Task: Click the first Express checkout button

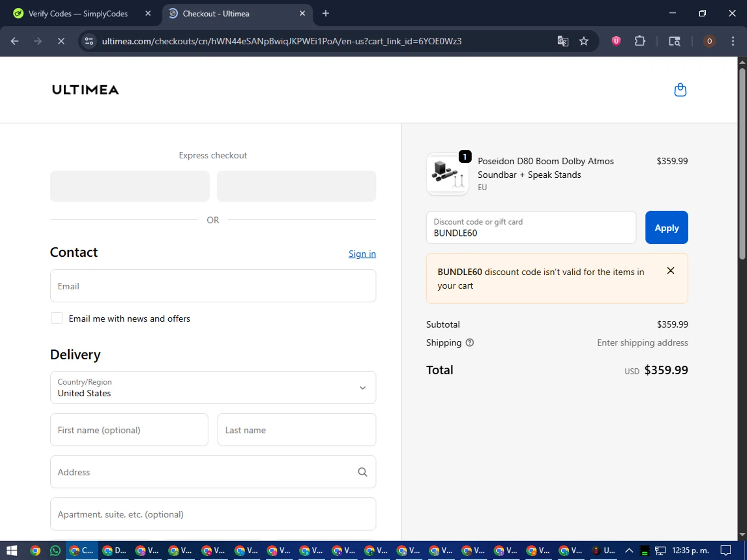Action: pos(130,186)
